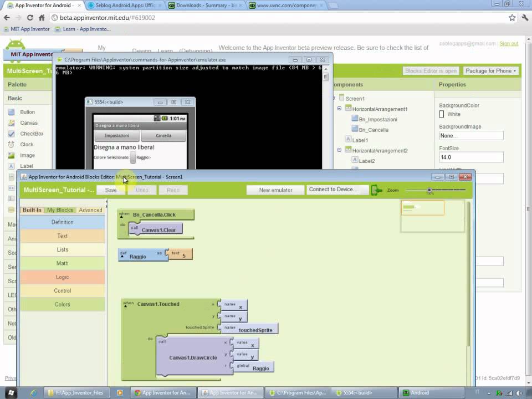Click FontSize 14.0 input field
Image resolution: width=532 pixels, height=399 pixels.
(x=471, y=157)
